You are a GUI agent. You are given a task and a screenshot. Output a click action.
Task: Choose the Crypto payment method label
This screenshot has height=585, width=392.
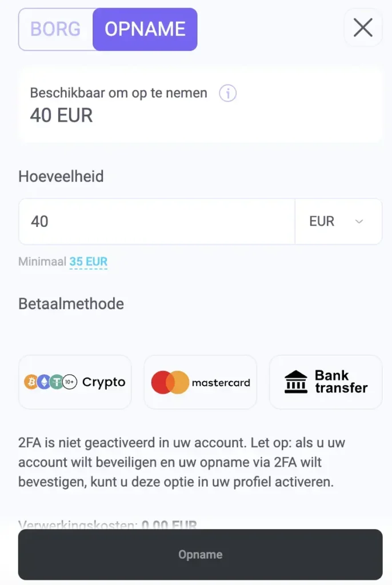click(x=103, y=382)
